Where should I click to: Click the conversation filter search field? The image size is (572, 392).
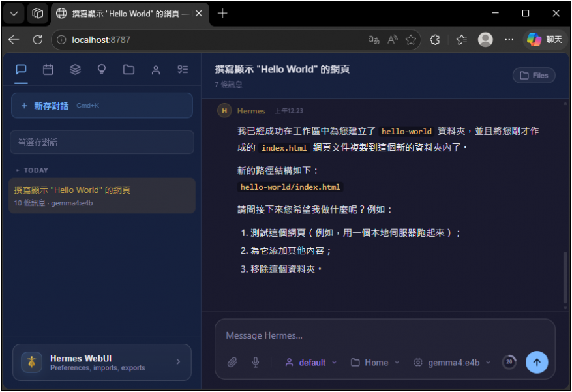(102, 142)
